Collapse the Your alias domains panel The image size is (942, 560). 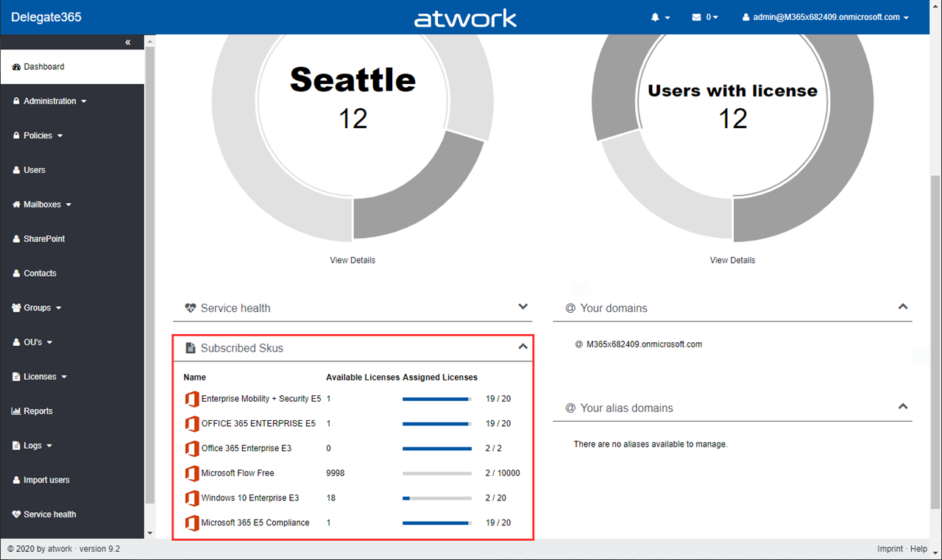pyautogui.click(x=903, y=407)
